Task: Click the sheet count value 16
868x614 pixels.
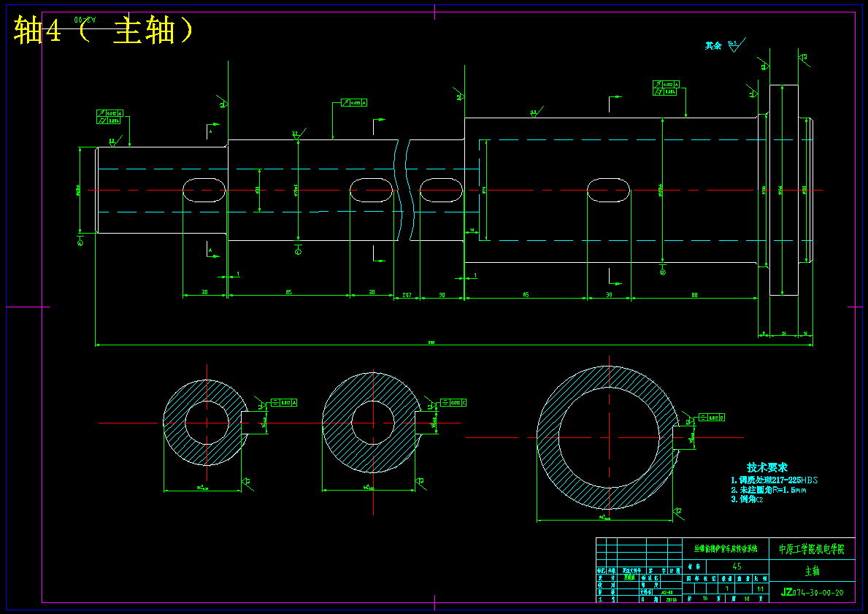Action: point(704,599)
